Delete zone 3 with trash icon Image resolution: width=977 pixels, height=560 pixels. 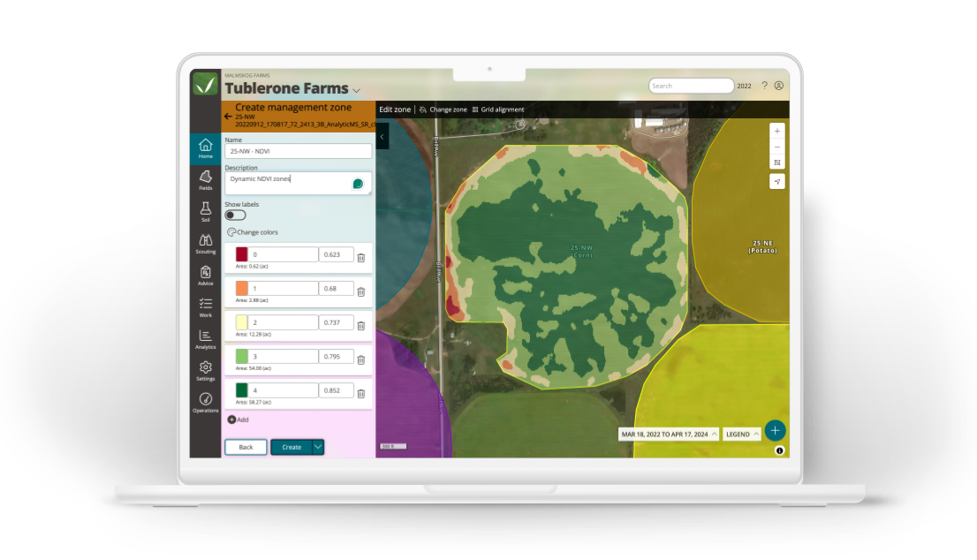tap(360, 360)
